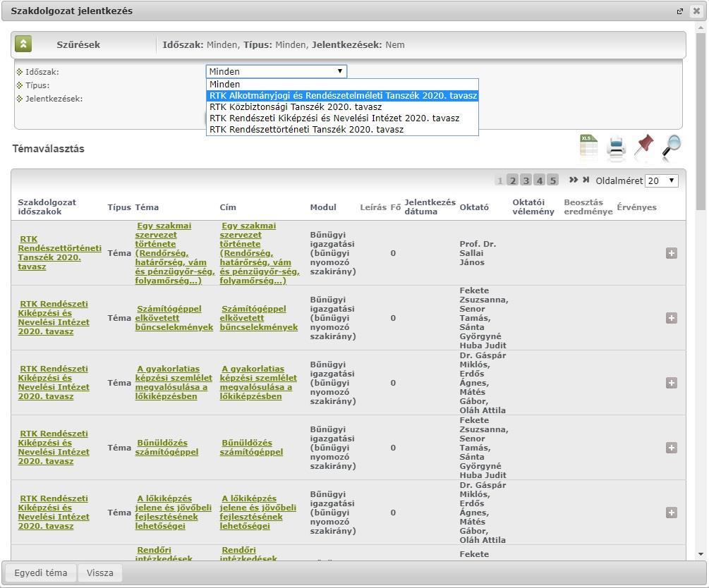Export the list to Excel (XLS)
Image resolution: width=709 pixels, height=588 pixels.
pos(588,147)
